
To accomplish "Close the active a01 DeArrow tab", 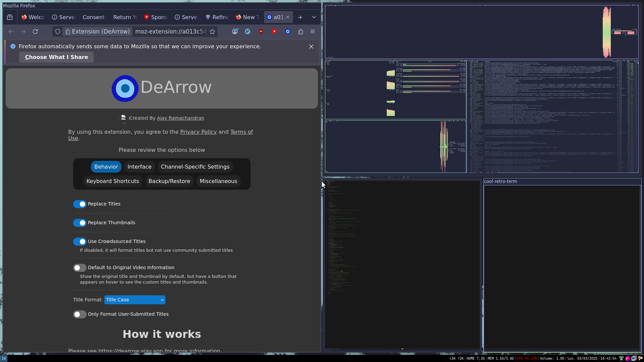I will coord(288,17).
